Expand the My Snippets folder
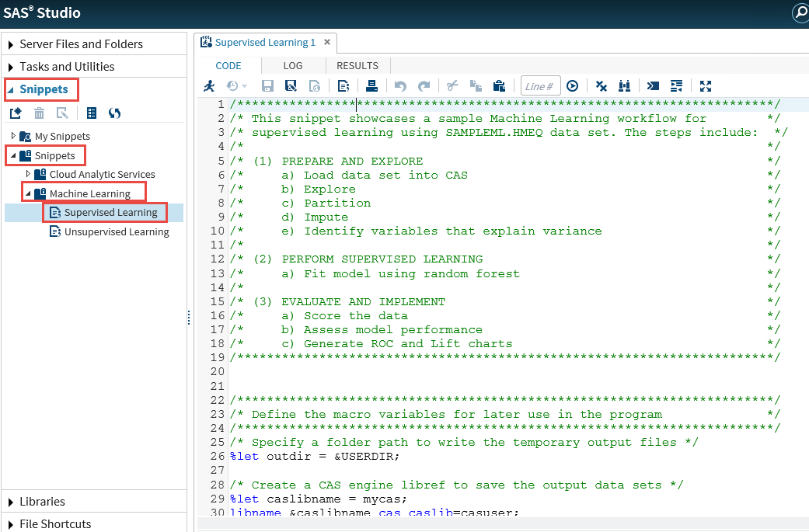 13,136
